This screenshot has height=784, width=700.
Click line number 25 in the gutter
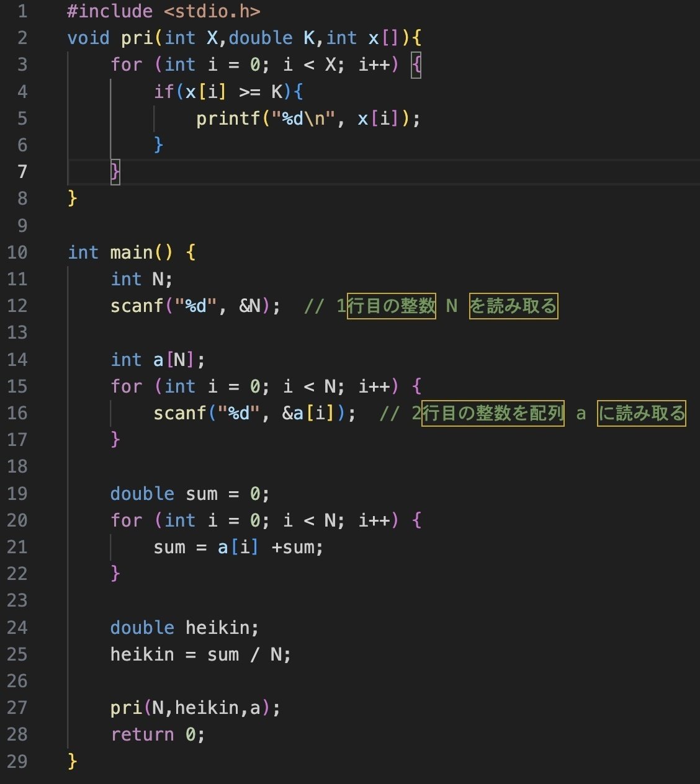17,654
